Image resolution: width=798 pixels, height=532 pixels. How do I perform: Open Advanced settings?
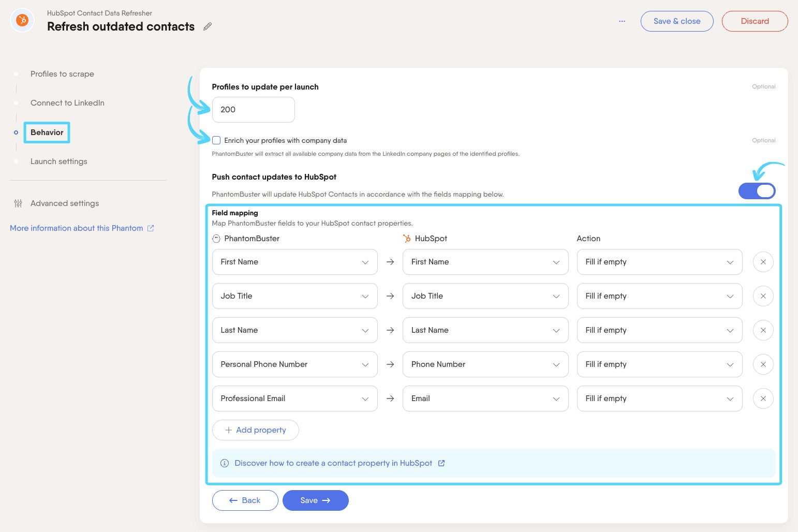click(65, 203)
